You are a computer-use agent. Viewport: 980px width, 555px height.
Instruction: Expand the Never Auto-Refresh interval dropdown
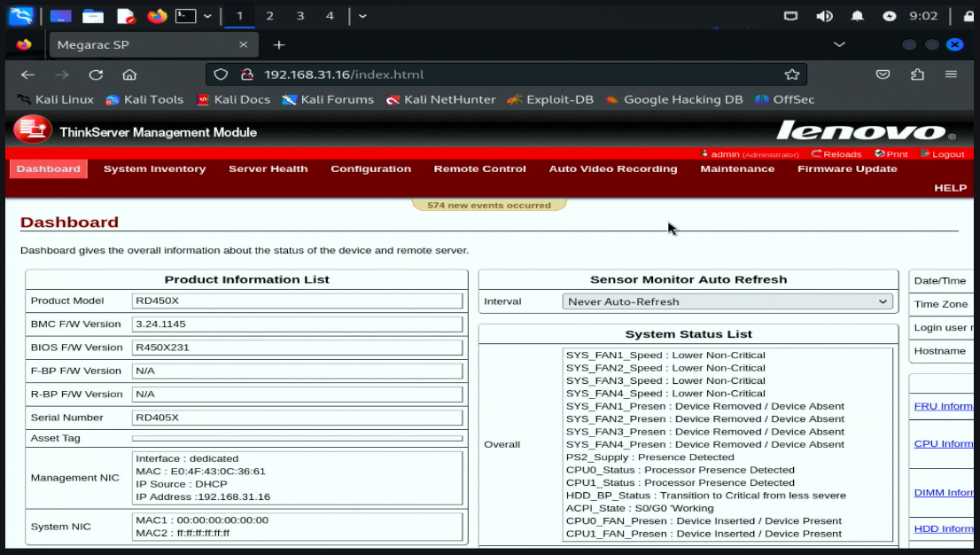[727, 301]
